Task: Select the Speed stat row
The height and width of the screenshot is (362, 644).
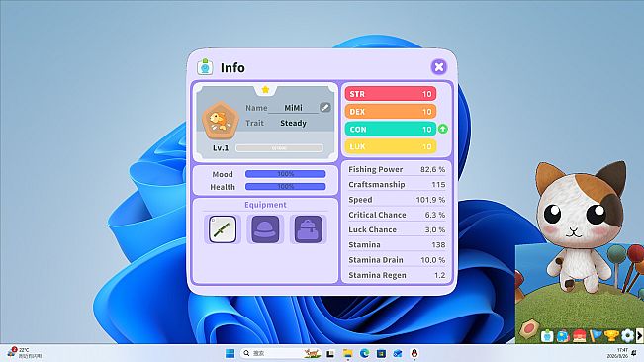Action: pyautogui.click(x=397, y=200)
